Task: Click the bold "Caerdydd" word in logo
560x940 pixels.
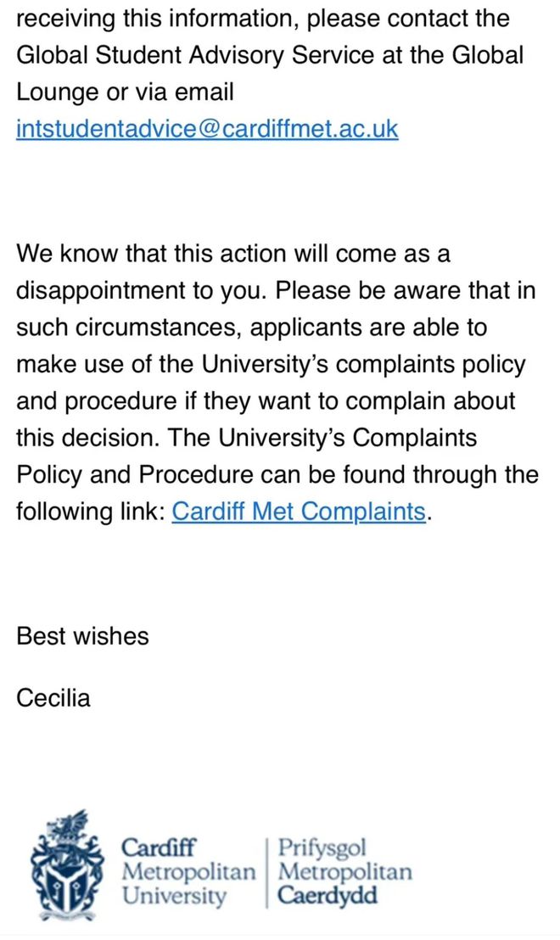Action: (x=328, y=896)
